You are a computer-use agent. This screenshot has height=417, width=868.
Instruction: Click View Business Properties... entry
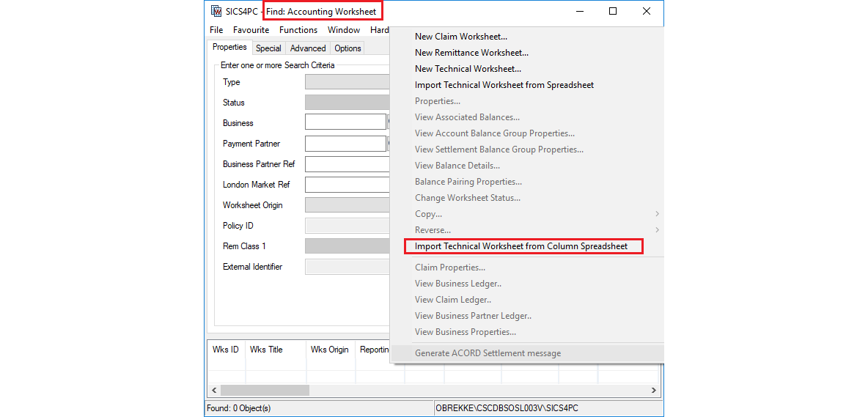(x=466, y=332)
